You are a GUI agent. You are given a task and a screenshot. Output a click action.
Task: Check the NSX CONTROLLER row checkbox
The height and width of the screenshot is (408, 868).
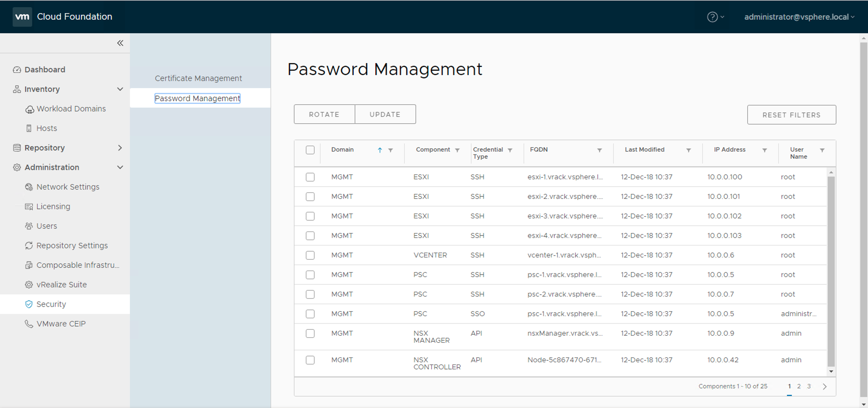310,360
